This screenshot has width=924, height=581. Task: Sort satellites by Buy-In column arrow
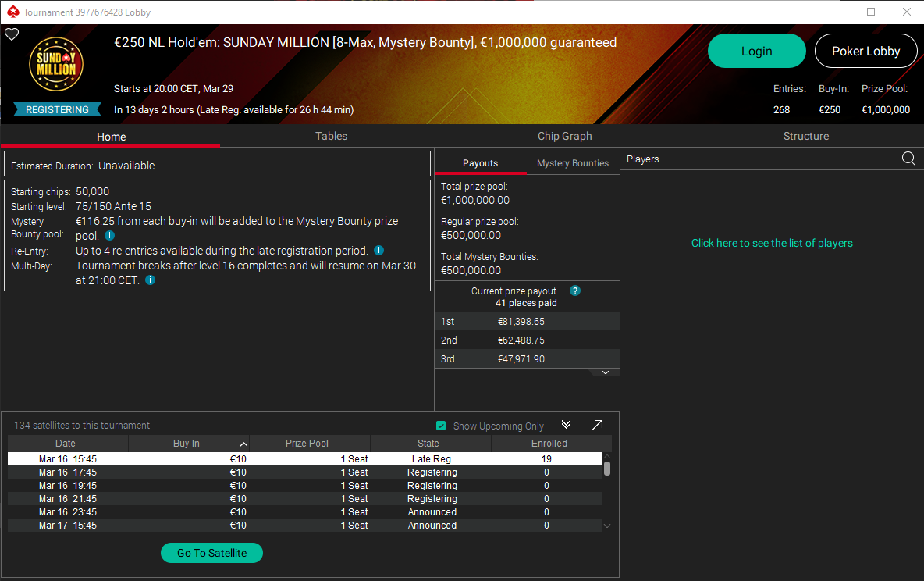point(243,444)
